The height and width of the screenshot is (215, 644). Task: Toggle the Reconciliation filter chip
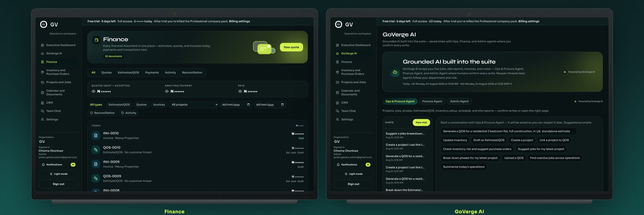point(102,113)
